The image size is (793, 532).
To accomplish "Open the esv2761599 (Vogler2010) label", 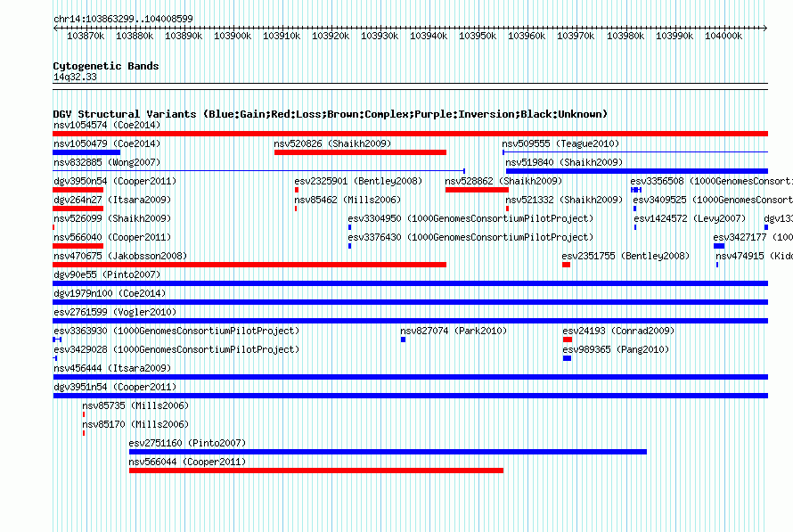I will [x=115, y=312].
